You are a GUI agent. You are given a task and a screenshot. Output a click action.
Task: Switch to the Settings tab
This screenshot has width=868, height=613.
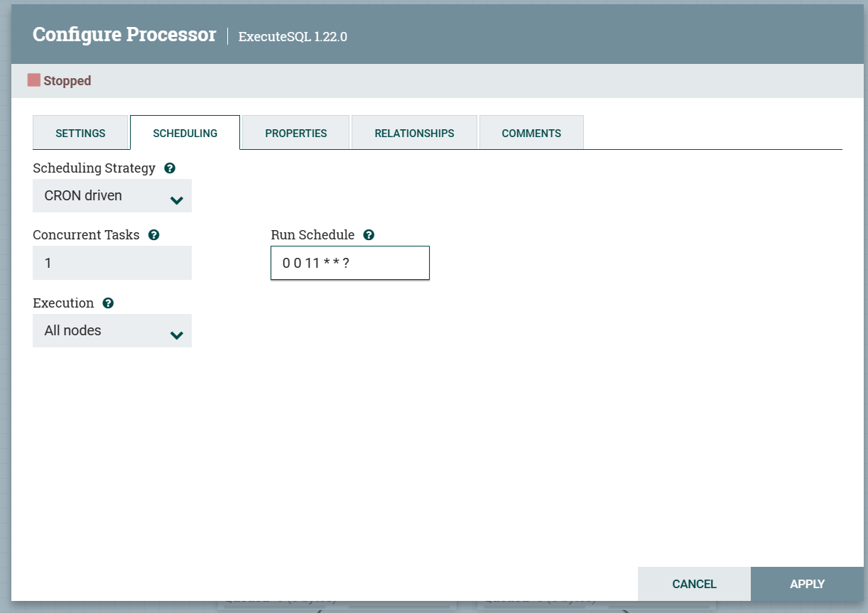pos(80,133)
